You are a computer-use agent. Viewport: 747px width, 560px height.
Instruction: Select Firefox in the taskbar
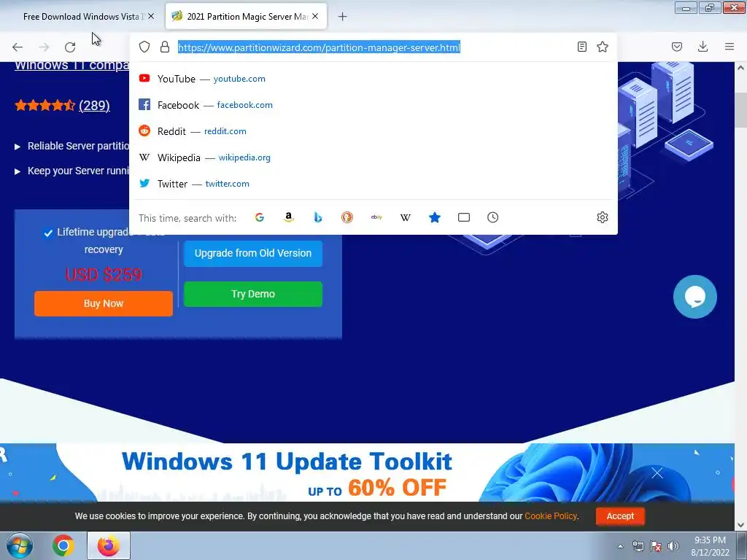pyautogui.click(x=109, y=545)
